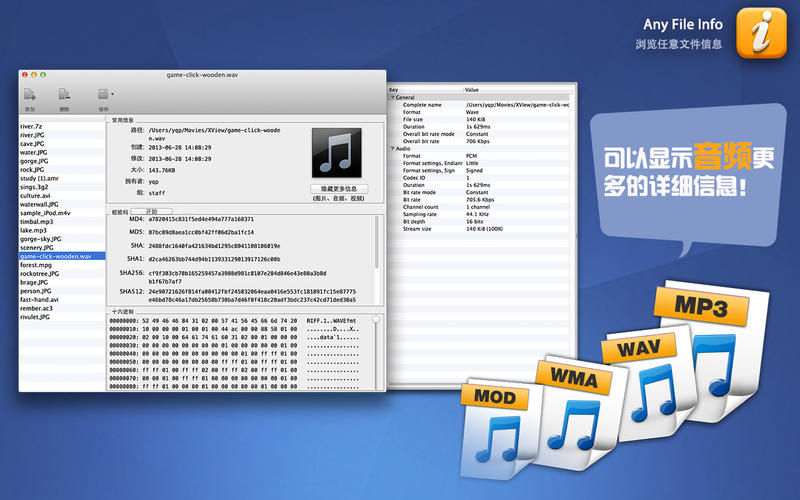The image size is (800, 500).
Task: Click the Stream size row
Action: (x=479, y=229)
